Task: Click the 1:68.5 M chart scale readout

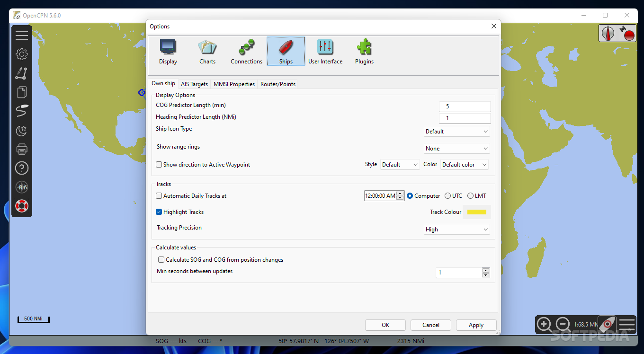Action: tap(586, 325)
